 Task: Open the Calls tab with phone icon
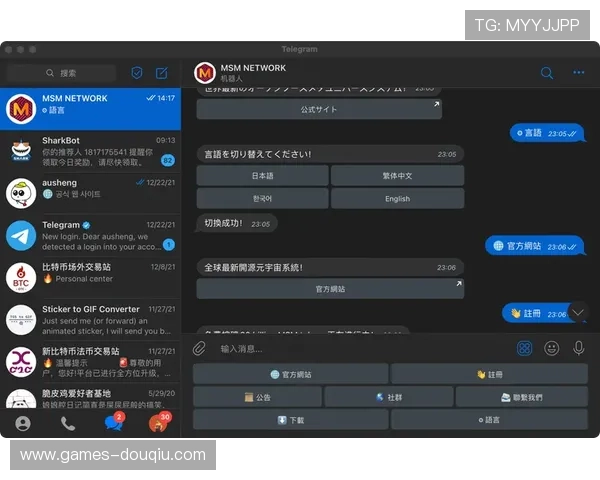[x=68, y=423]
